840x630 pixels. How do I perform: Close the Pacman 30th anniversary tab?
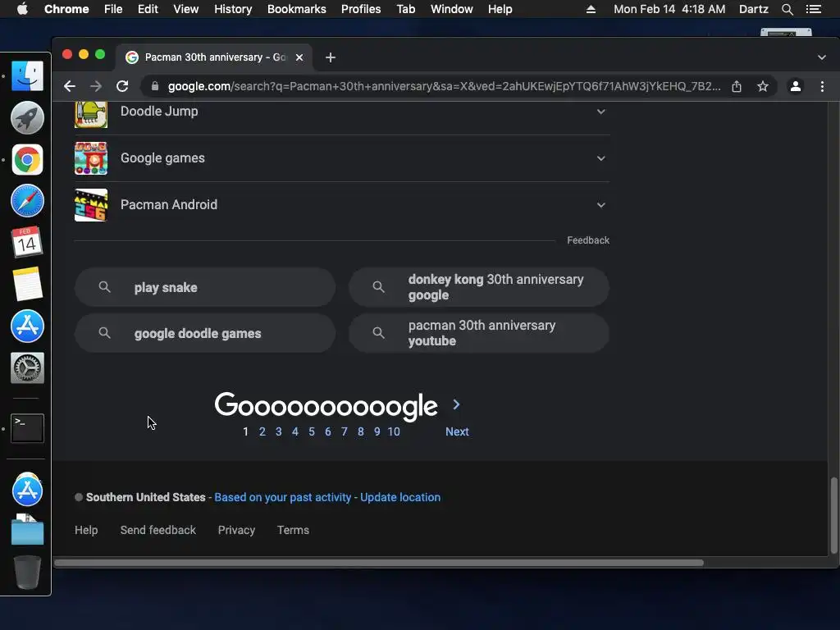point(299,57)
